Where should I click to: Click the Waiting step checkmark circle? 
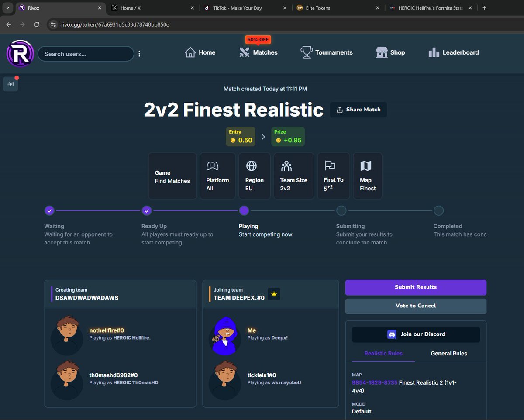49,211
